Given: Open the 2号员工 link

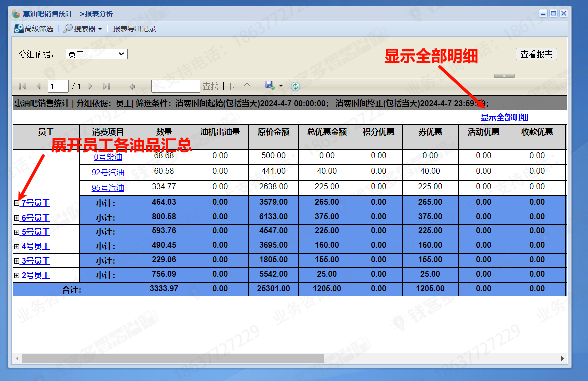Looking at the screenshot, I should 35,275.
